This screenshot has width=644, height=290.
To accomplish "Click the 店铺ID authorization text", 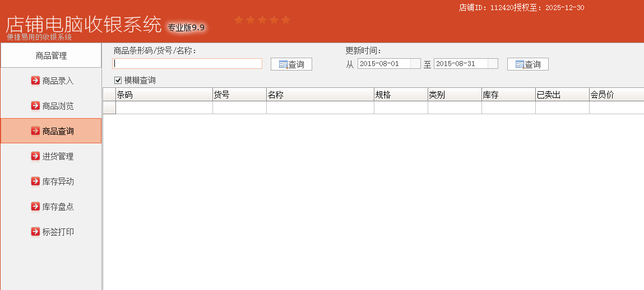I will tap(521, 8).
